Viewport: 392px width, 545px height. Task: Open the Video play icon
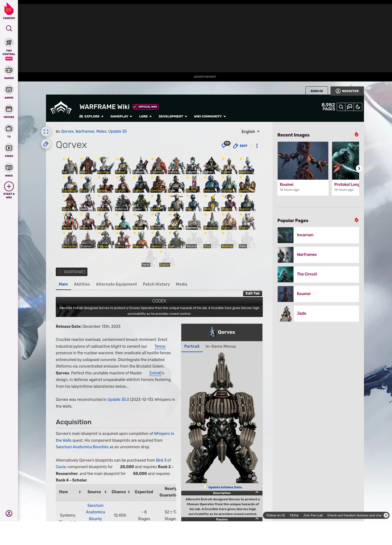(9, 148)
